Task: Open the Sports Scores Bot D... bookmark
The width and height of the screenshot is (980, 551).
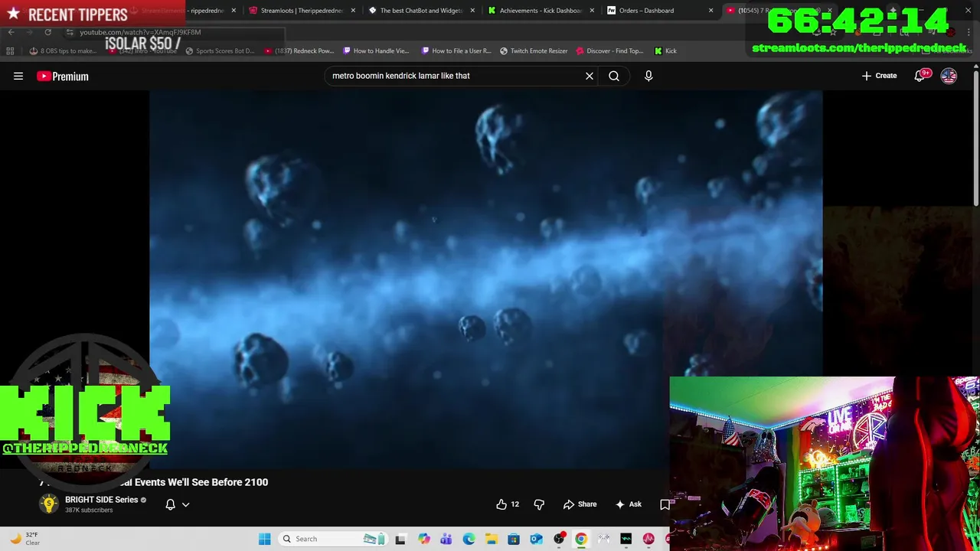Action: tap(220, 51)
